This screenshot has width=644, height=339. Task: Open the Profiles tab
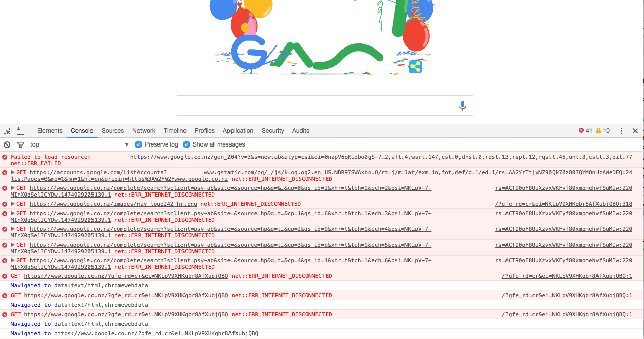[205, 131]
